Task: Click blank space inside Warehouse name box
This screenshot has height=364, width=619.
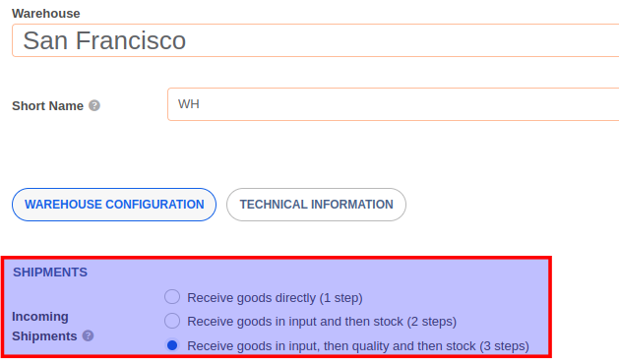Action: [x=401, y=40]
